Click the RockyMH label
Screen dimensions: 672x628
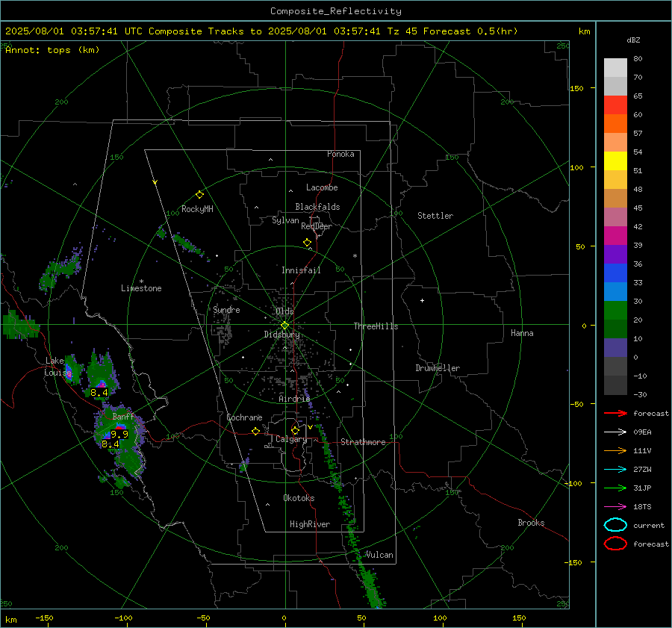tap(197, 209)
